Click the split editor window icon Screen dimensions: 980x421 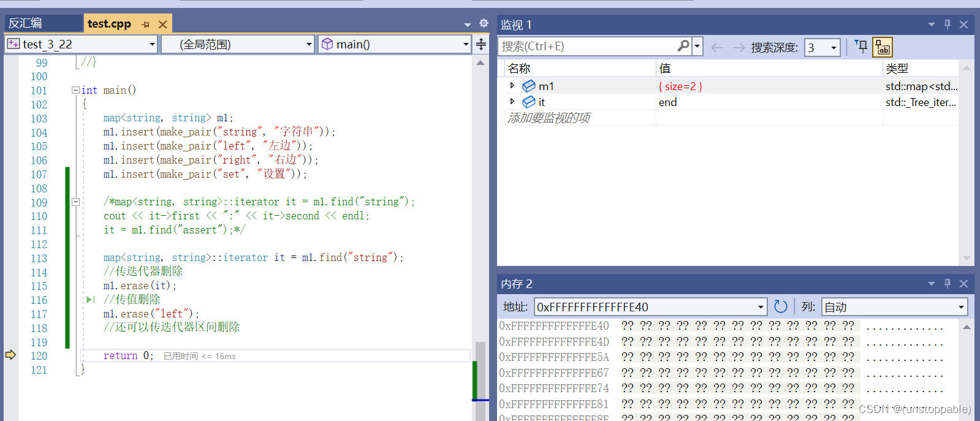[481, 44]
